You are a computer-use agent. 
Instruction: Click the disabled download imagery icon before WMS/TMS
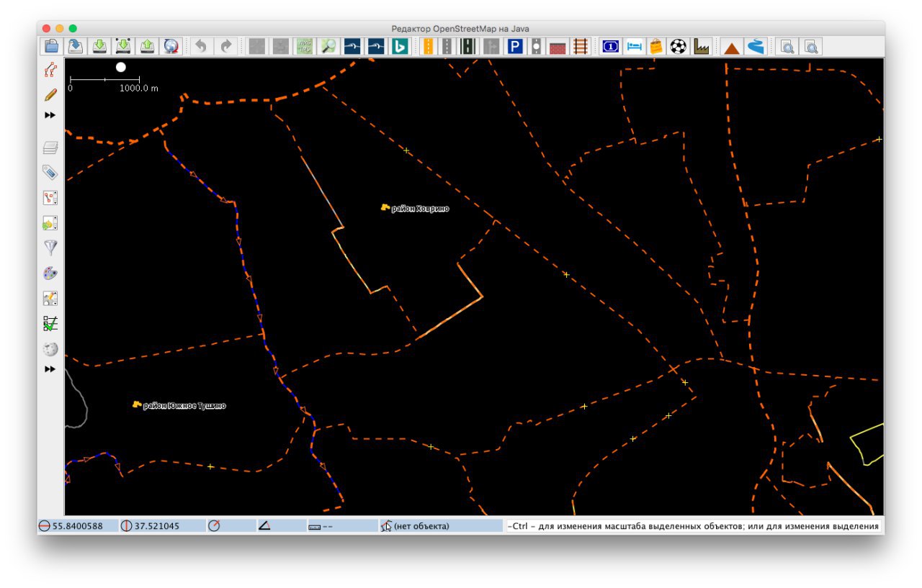pyautogui.click(x=281, y=47)
